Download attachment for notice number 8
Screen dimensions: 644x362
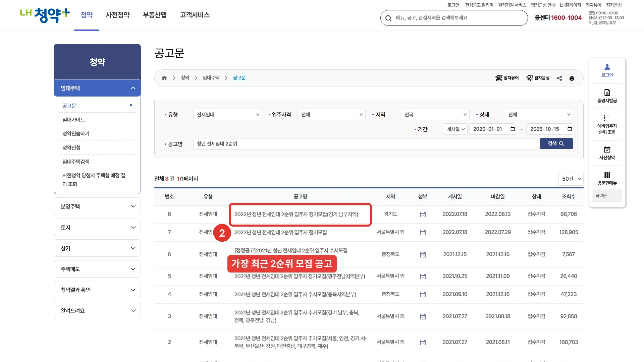tap(423, 215)
